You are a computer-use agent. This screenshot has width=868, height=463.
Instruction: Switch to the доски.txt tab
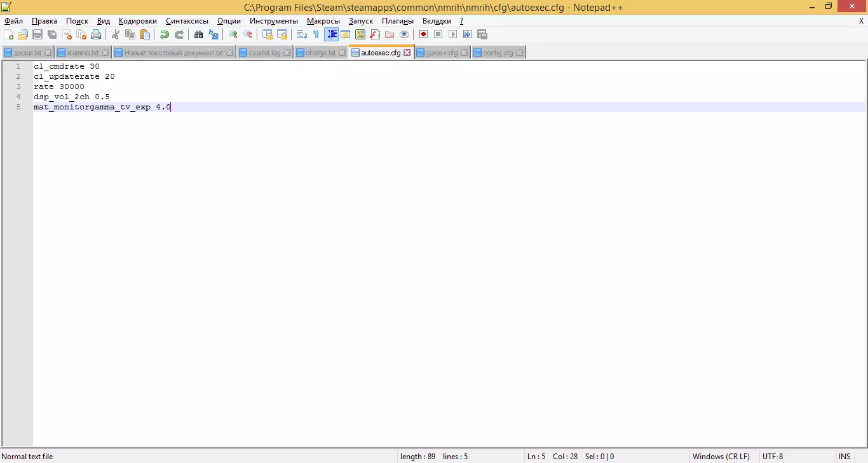coord(27,53)
